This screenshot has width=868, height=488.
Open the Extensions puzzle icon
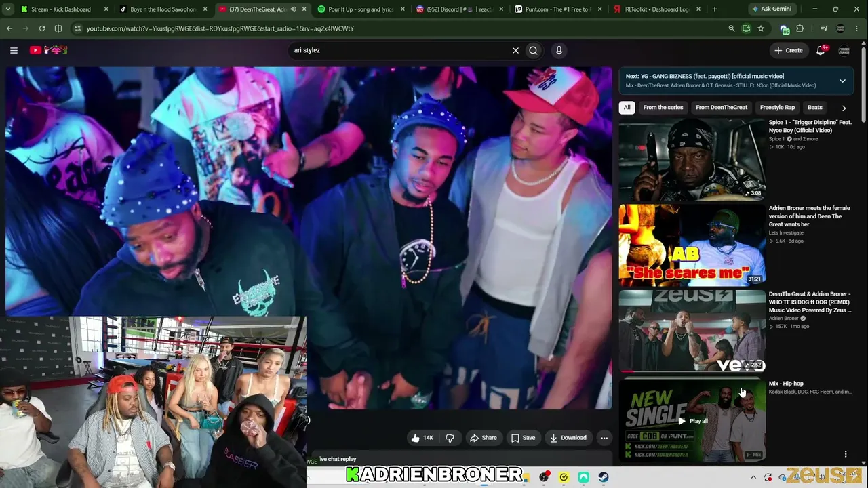pyautogui.click(x=800, y=28)
